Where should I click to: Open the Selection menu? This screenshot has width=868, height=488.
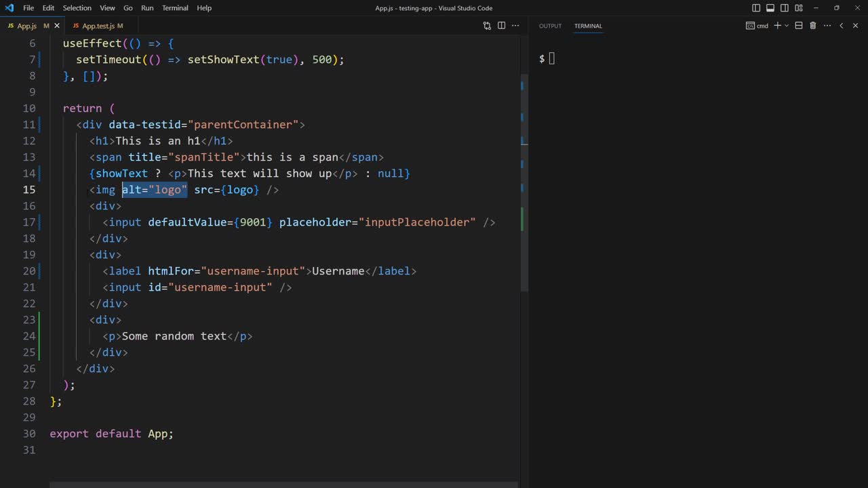point(77,8)
